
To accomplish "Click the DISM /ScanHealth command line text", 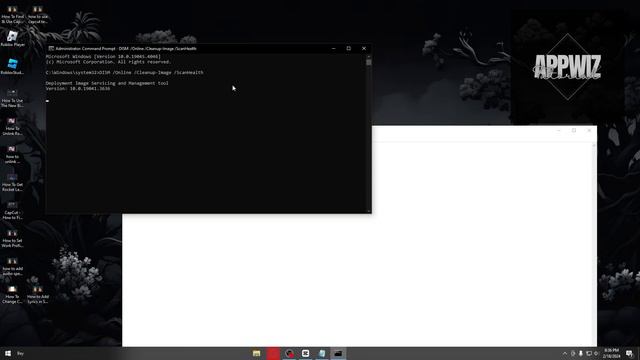I will coord(124,72).
